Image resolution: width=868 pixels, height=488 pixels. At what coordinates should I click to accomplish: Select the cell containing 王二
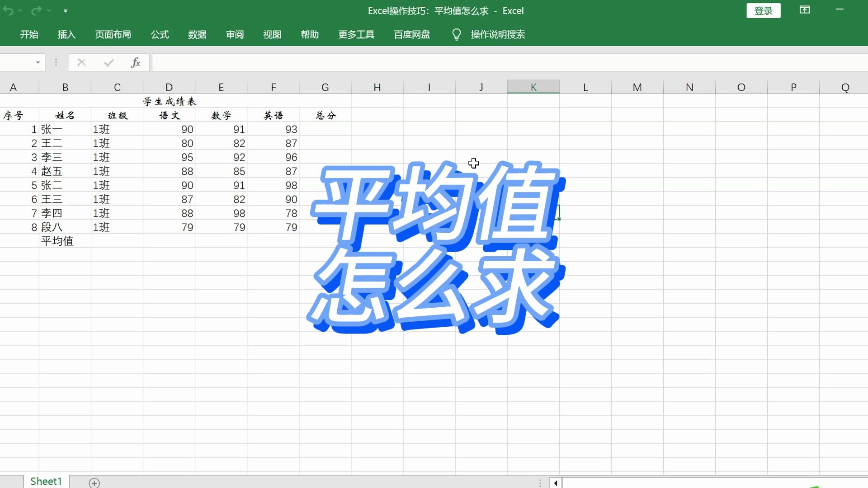(x=65, y=143)
